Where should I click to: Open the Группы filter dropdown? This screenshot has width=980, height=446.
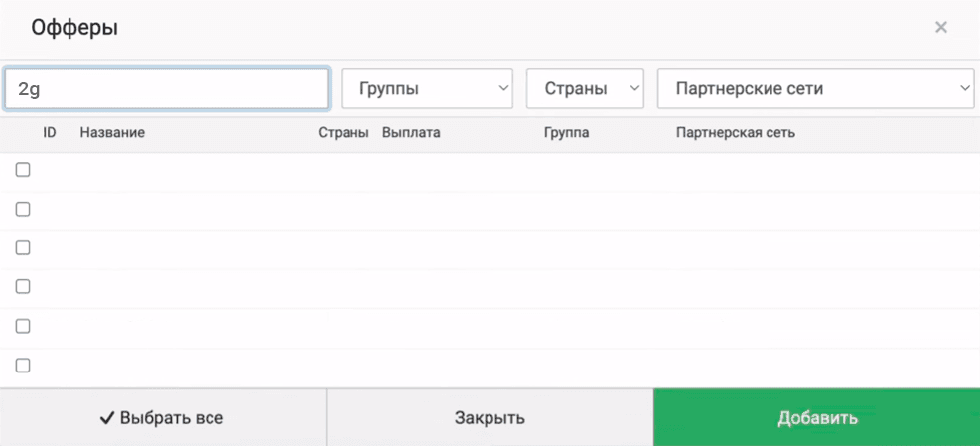point(427,88)
